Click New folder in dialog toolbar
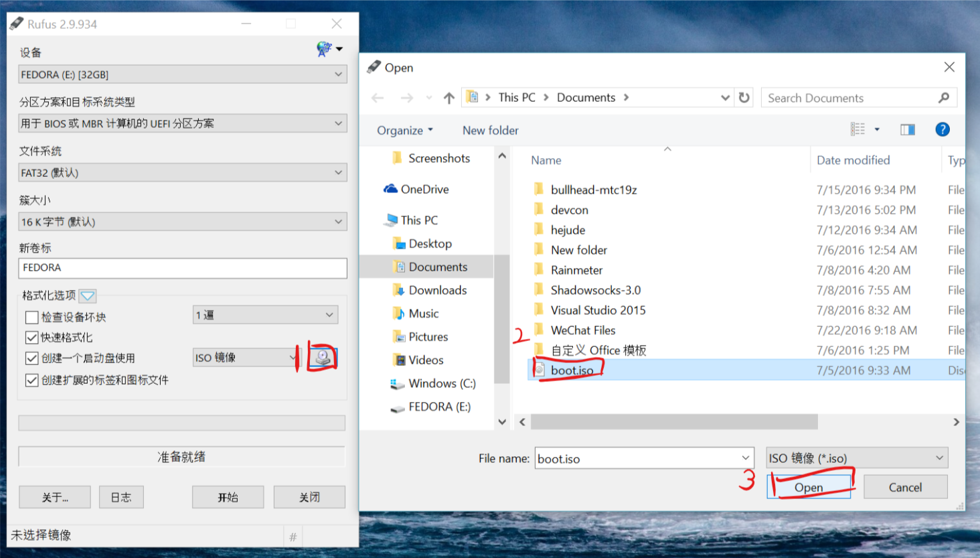This screenshot has width=980, height=558. [490, 130]
